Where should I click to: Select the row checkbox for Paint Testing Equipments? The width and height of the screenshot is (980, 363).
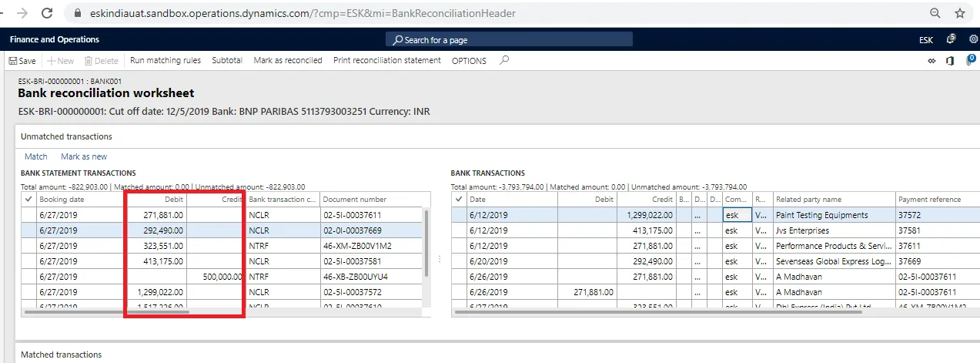tap(460, 215)
